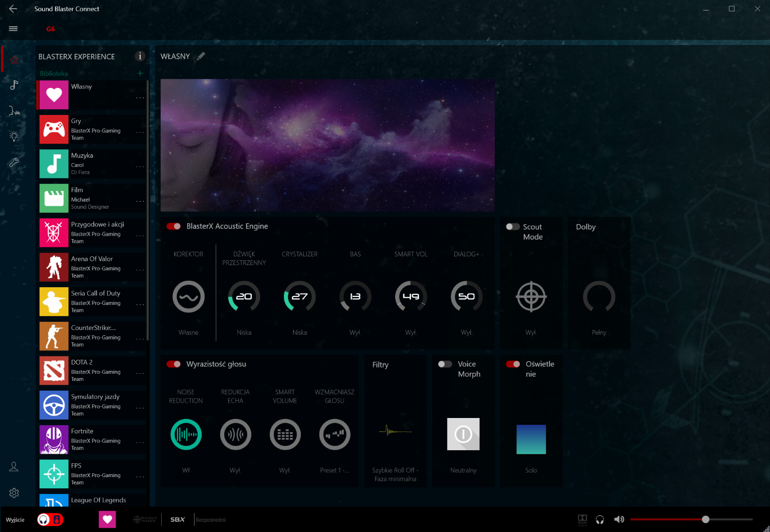Open options dots for Przygodowe i akcji
Image resolution: width=770 pixels, height=532 pixels.
coord(140,236)
